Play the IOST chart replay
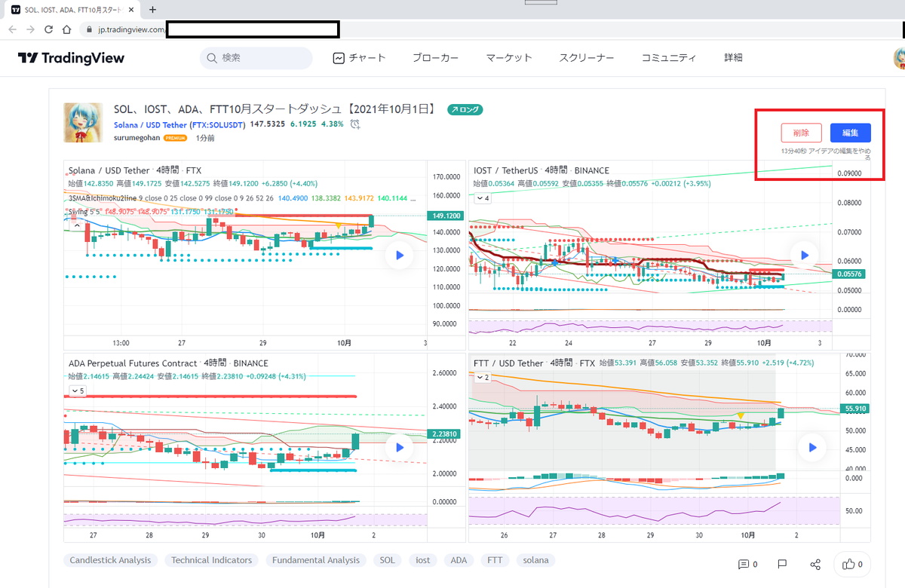The image size is (905, 588). click(x=804, y=256)
